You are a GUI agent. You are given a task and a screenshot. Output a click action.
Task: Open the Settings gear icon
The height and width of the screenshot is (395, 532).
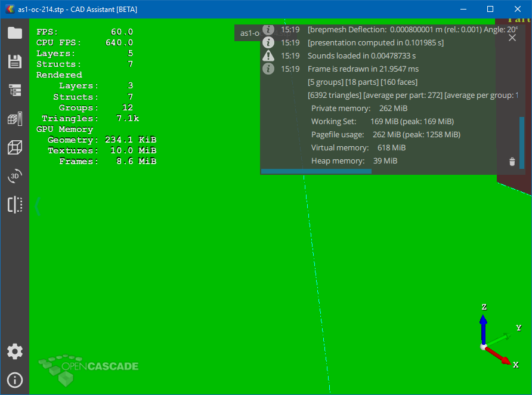(x=15, y=351)
